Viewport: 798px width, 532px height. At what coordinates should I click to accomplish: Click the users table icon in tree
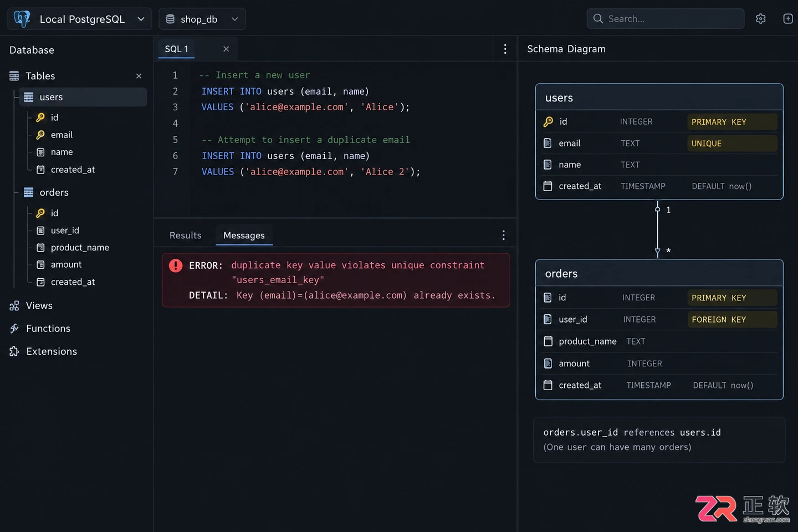[29, 97]
